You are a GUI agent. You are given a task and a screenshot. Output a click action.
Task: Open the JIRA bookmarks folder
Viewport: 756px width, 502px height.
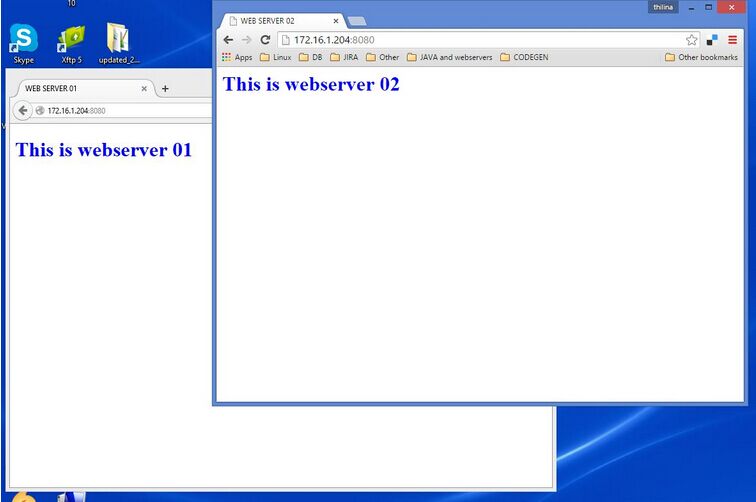pos(344,57)
